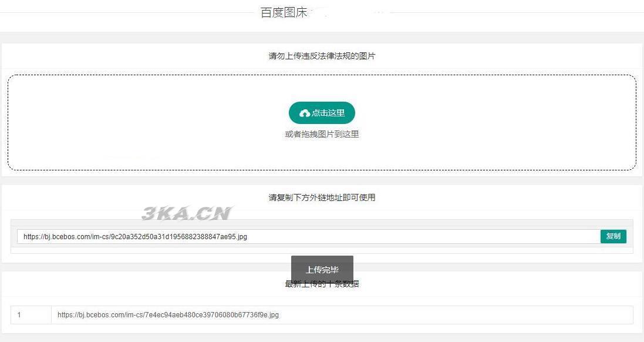Click the 请复制下方外链地址即可使用 heading
Viewport: 644px width, 342px height.
322,197
